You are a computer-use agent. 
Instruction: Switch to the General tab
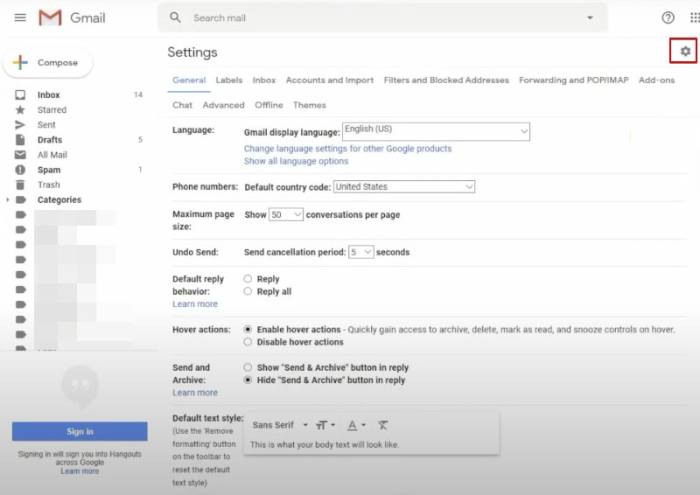click(x=189, y=80)
